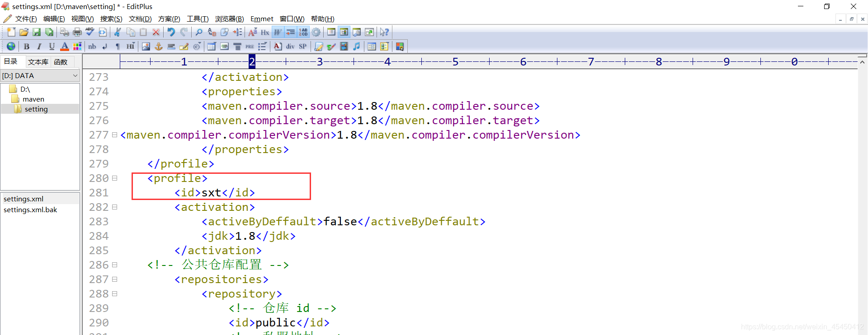The image size is (868, 335).
Task: Collapse the fold marker at line 287
Action: [x=114, y=279]
